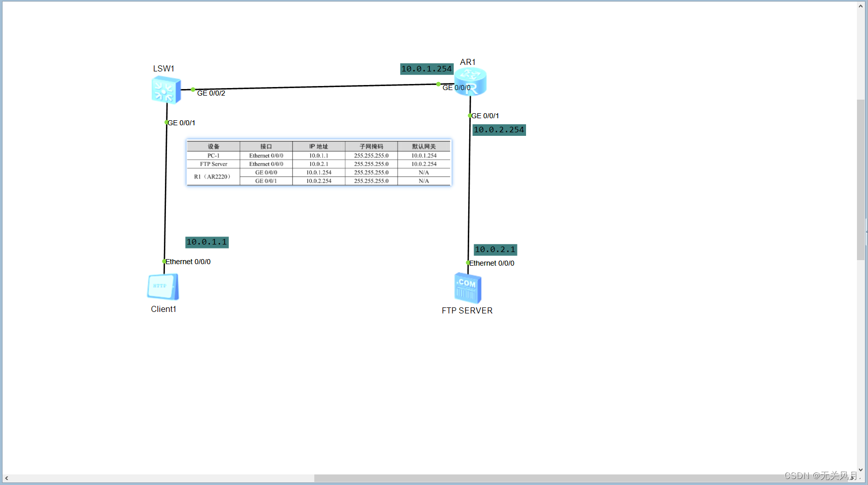Image resolution: width=868 pixels, height=485 pixels.
Task: Click the scroll-left arrow of horizontal scrollbar
Action: [x=7, y=478]
